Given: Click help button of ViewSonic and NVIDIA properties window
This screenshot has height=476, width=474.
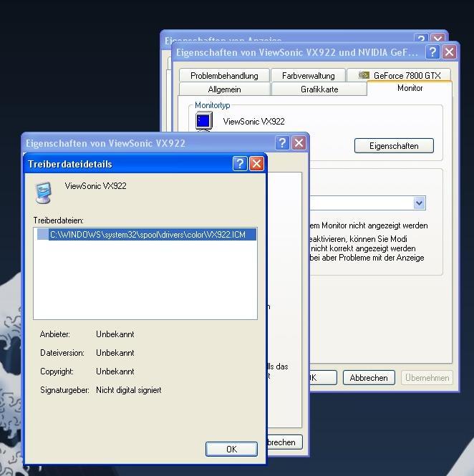Looking at the screenshot, I should pos(432,52).
